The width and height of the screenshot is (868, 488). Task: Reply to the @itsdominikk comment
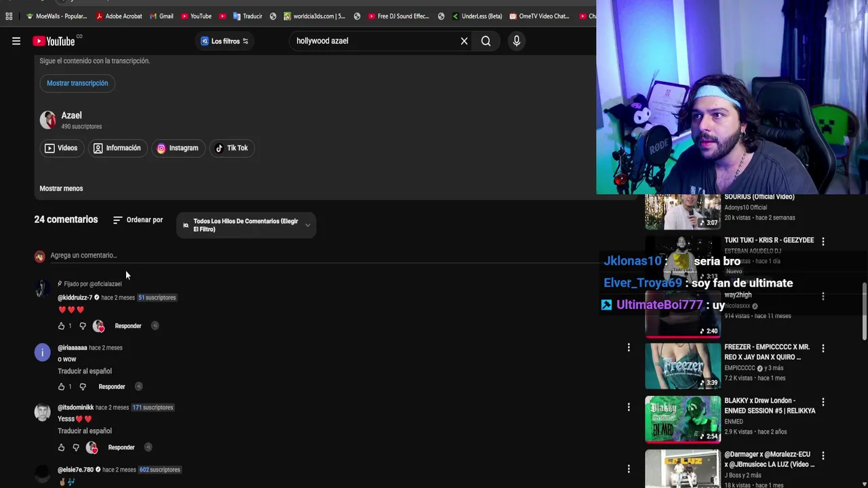pyautogui.click(x=121, y=447)
